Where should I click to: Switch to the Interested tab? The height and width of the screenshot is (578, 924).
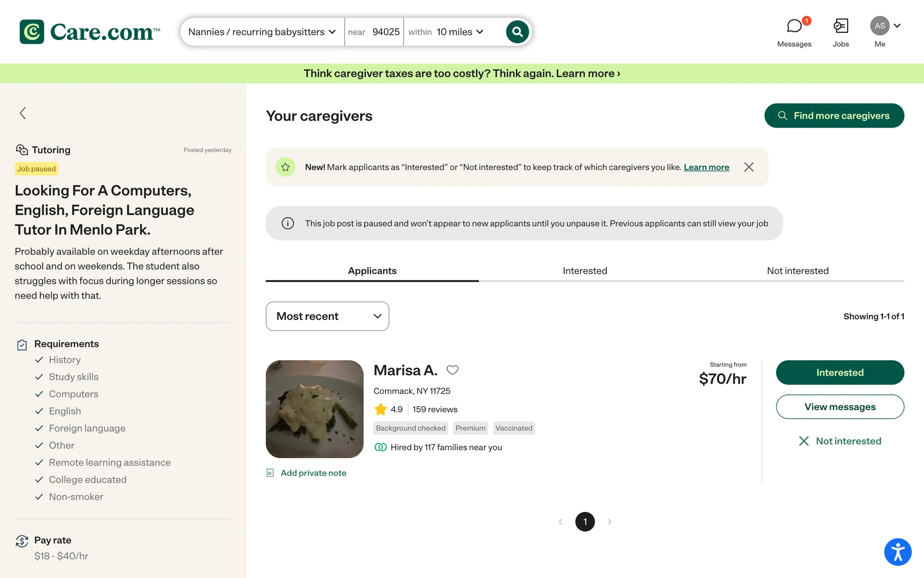[x=585, y=271]
